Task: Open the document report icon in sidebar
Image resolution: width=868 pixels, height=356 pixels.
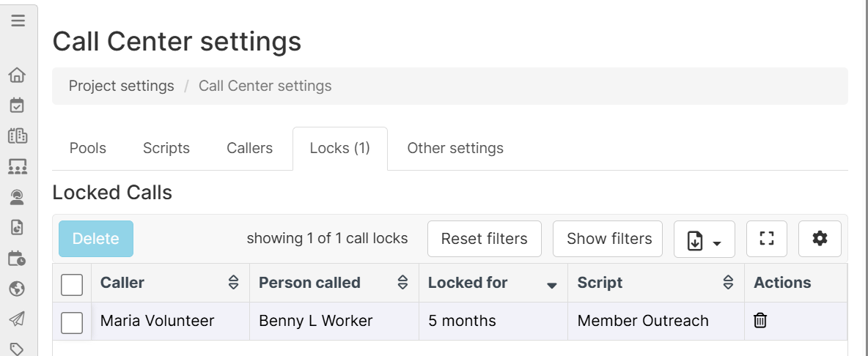Action: [17, 227]
